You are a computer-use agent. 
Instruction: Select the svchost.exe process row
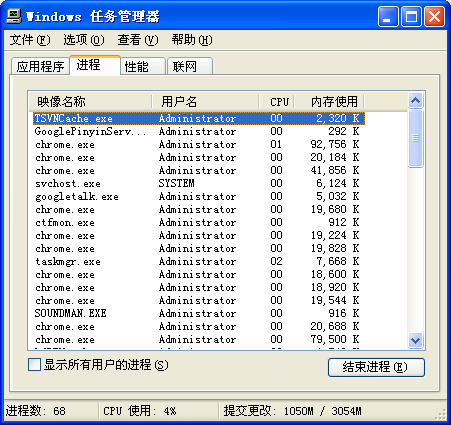coord(199,183)
